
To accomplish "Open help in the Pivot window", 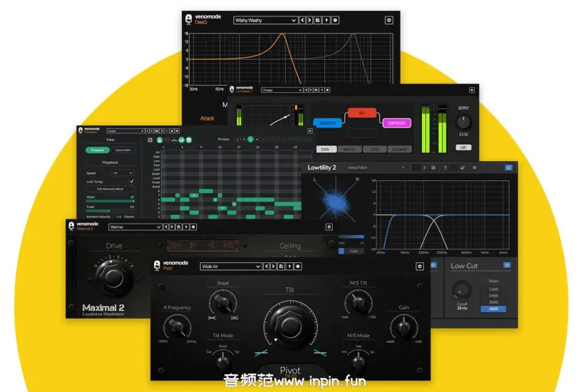I will (x=289, y=267).
